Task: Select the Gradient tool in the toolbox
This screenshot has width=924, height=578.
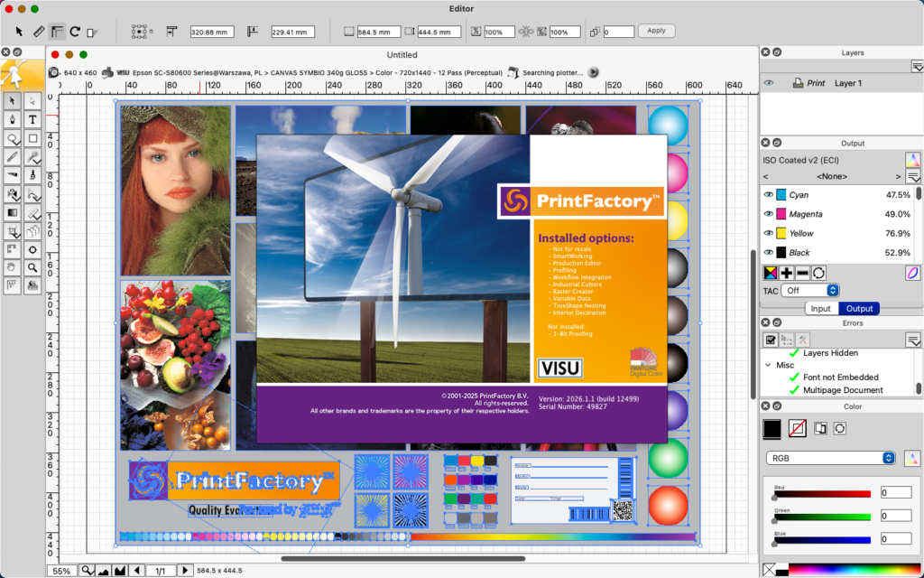Action: (x=13, y=212)
